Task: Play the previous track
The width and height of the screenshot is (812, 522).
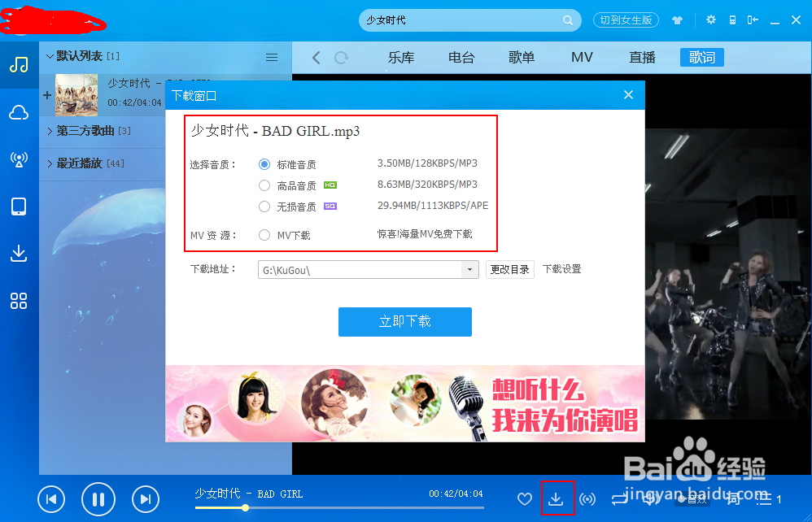Action: [51, 499]
